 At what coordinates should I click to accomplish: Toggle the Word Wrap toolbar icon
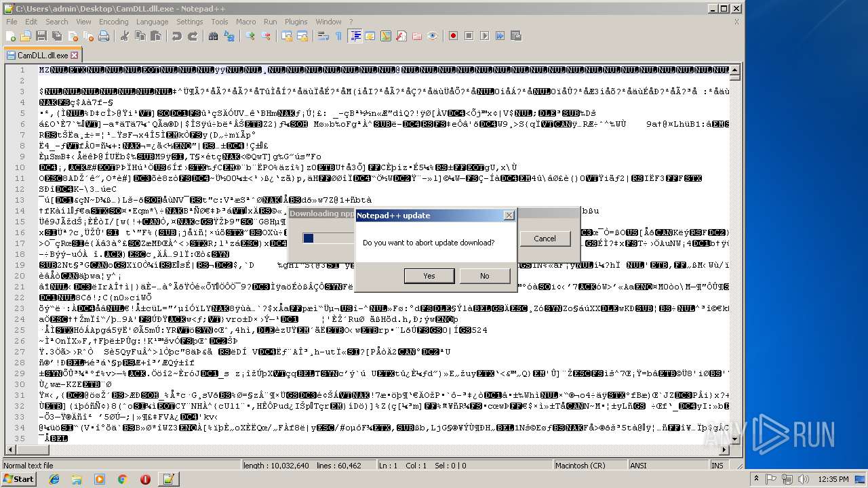323,36
